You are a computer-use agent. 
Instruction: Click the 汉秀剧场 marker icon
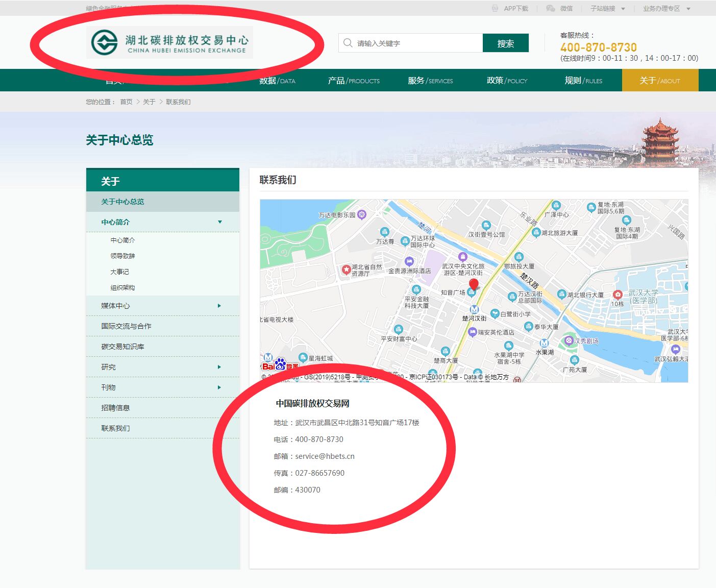[x=569, y=340]
